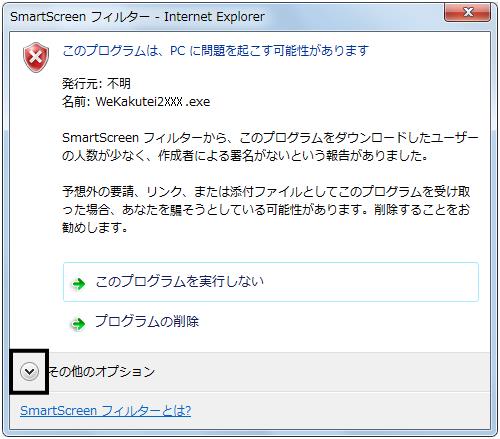Expand options using the circular chevron button
Screen dimensions: 500x439
tap(29, 371)
